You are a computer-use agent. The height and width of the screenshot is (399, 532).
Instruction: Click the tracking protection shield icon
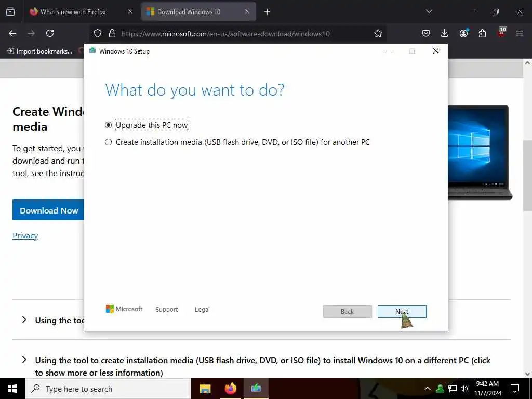[98, 33]
